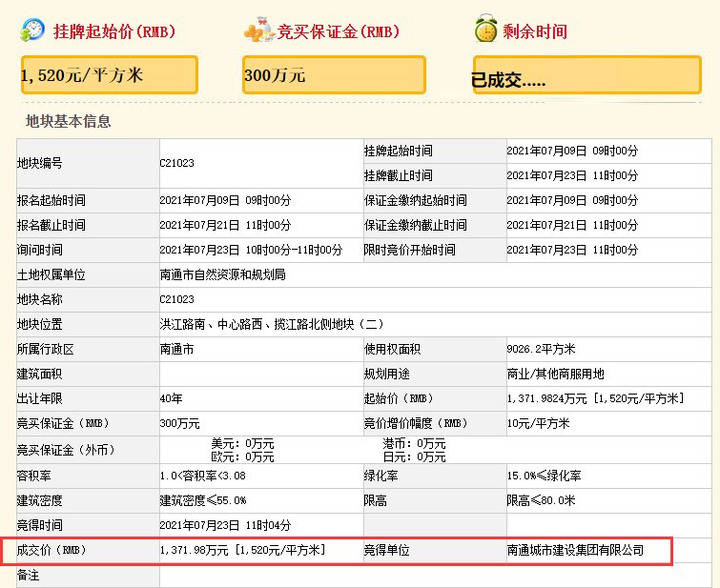Click the 土地权属单位 row label

[x=51, y=274]
